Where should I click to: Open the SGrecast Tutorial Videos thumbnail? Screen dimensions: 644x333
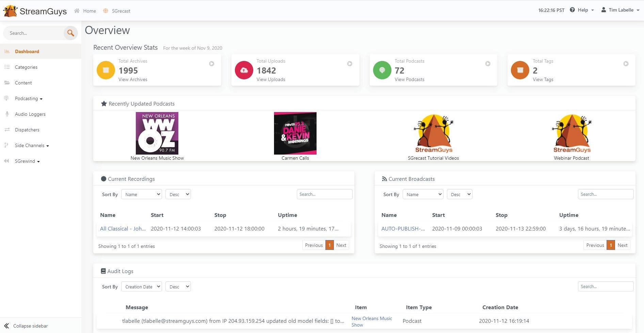point(433,133)
